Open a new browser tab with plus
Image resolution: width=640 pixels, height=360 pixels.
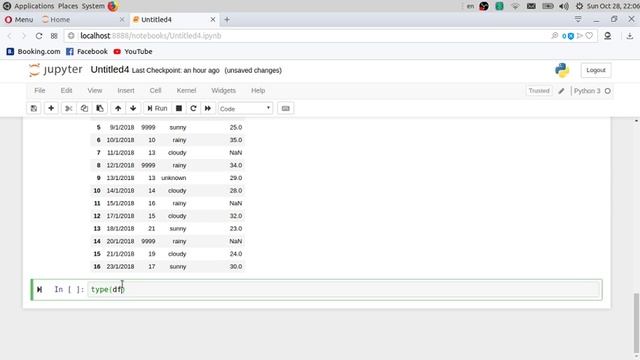point(227,20)
